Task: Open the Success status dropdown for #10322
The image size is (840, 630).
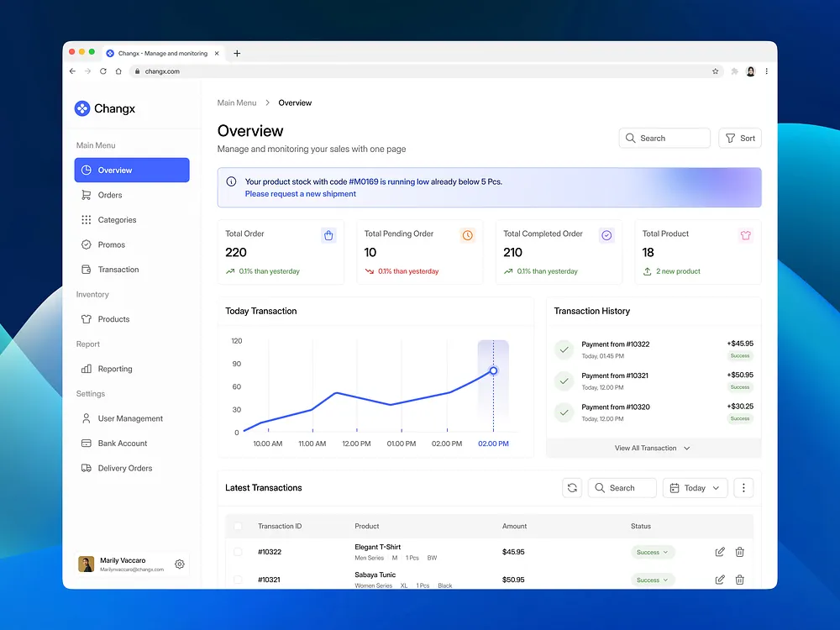Action: (653, 552)
